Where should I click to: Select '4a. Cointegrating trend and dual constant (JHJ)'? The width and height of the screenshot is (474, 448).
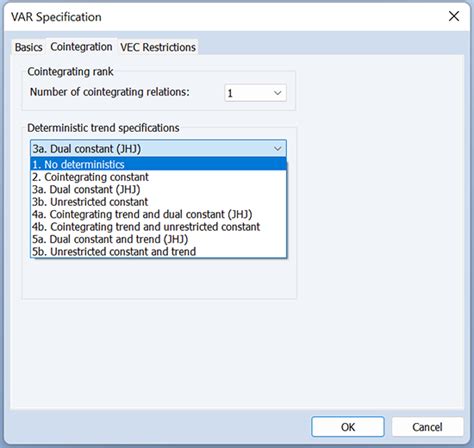coord(158,214)
